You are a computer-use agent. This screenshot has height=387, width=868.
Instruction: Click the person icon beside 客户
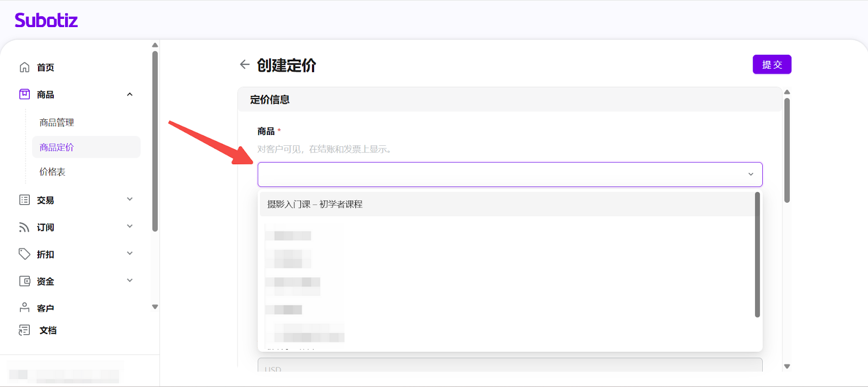coord(24,307)
